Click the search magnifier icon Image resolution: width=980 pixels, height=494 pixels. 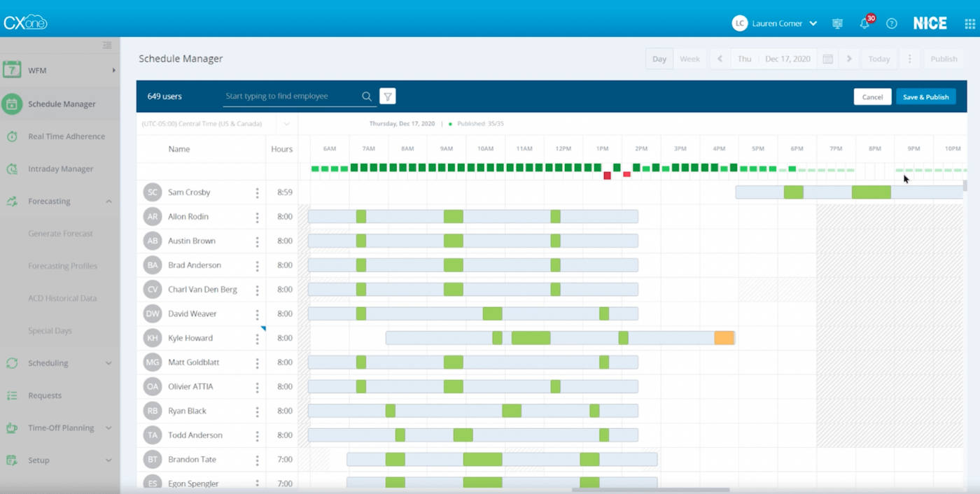coord(367,96)
